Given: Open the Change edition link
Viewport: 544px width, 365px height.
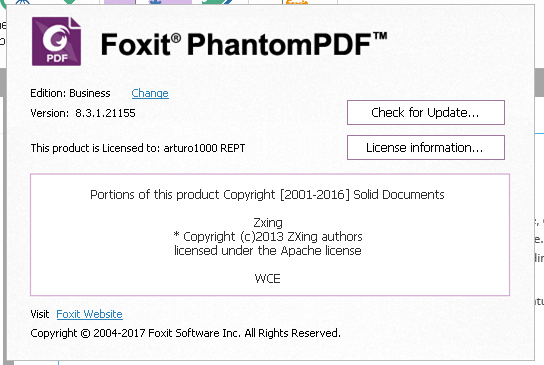Looking at the screenshot, I should click(x=150, y=93).
